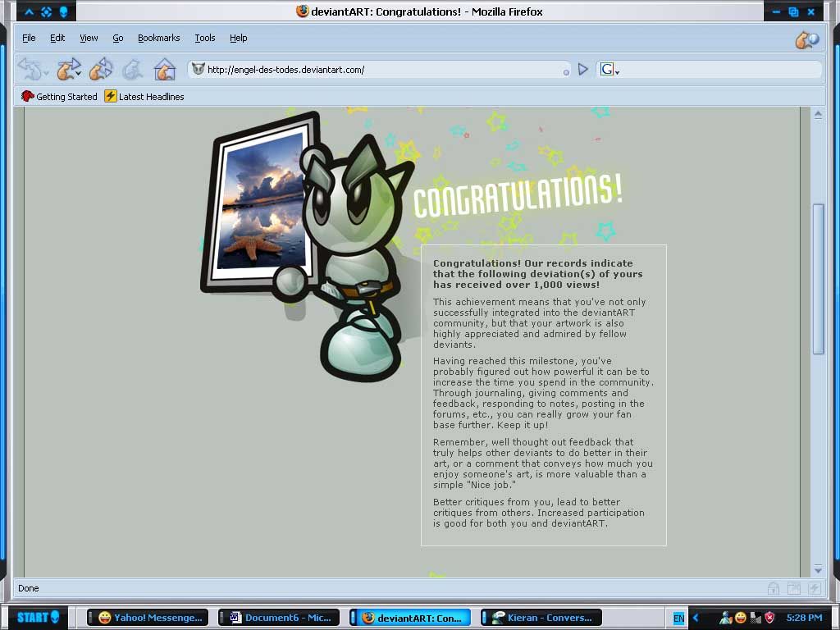Click the rightmost status bar icon

tap(815, 588)
